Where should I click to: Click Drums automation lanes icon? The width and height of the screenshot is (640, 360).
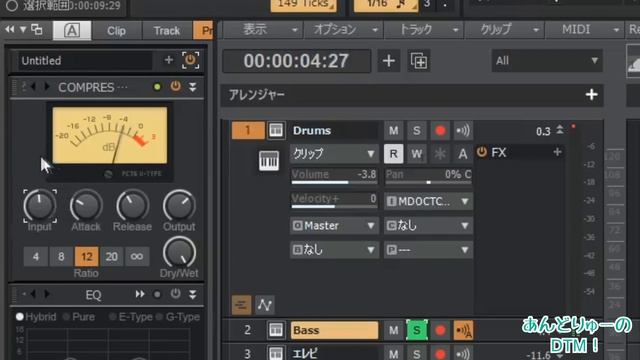[x=264, y=304]
